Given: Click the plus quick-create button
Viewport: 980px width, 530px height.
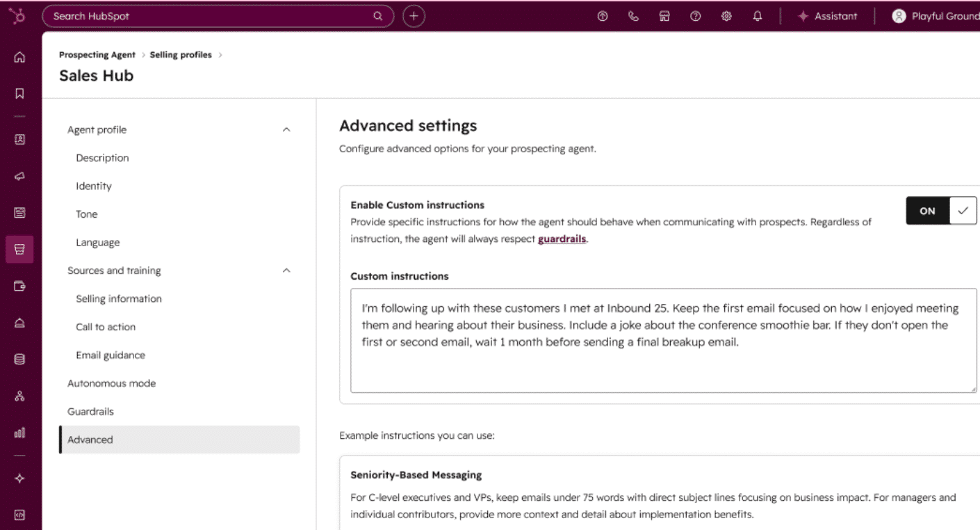Looking at the screenshot, I should click(x=414, y=16).
